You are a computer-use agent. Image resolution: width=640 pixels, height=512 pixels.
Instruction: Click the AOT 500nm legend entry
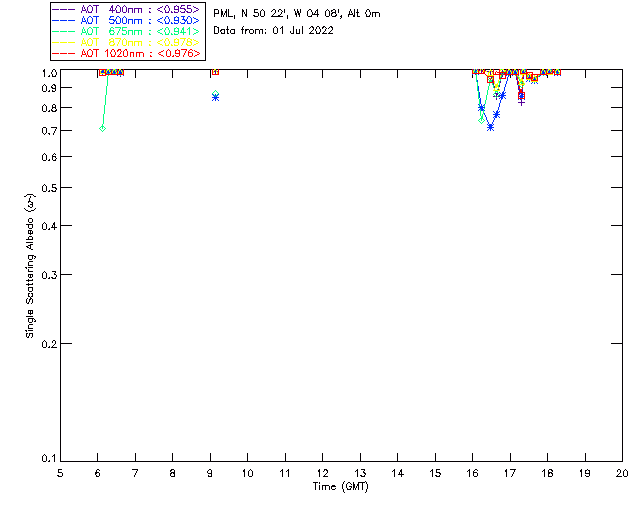coord(127,20)
